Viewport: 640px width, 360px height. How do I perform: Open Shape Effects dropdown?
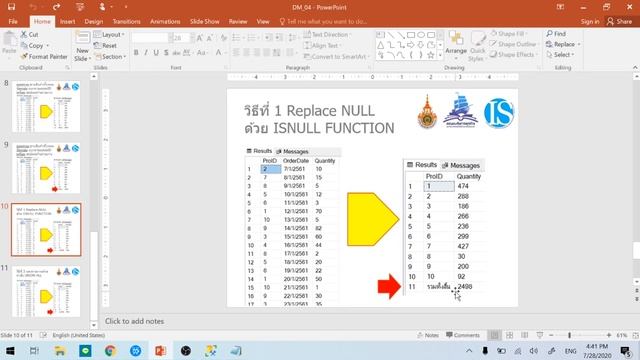point(513,54)
